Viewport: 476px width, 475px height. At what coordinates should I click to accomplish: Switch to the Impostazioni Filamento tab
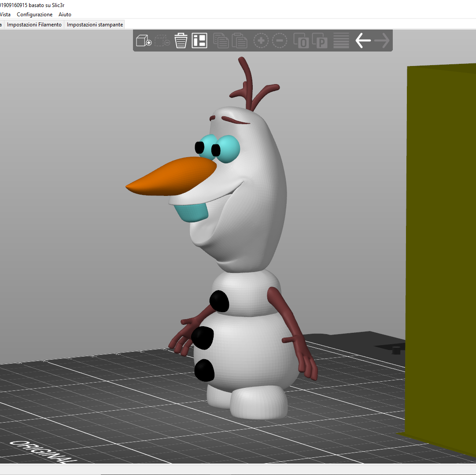[x=34, y=24]
